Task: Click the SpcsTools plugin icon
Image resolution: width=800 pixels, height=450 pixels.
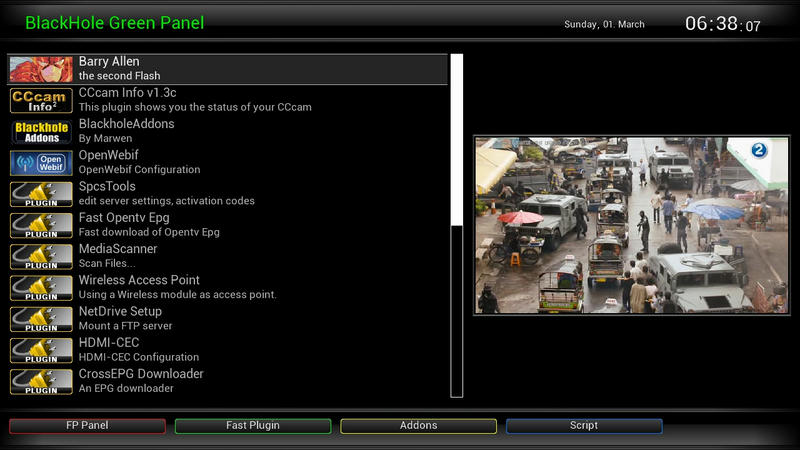Action: coord(41,194)
